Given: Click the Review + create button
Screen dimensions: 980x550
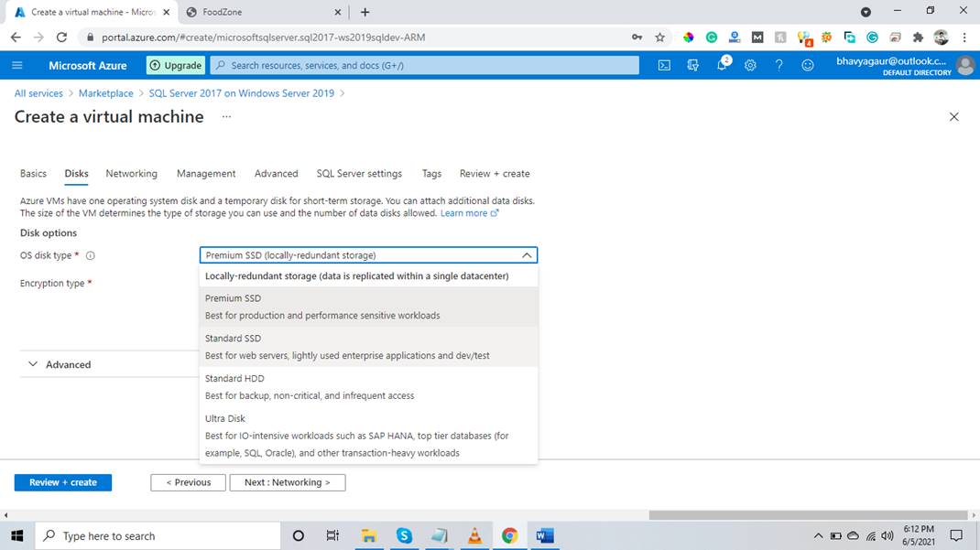Looking at the screenshot, I should 62,482.
